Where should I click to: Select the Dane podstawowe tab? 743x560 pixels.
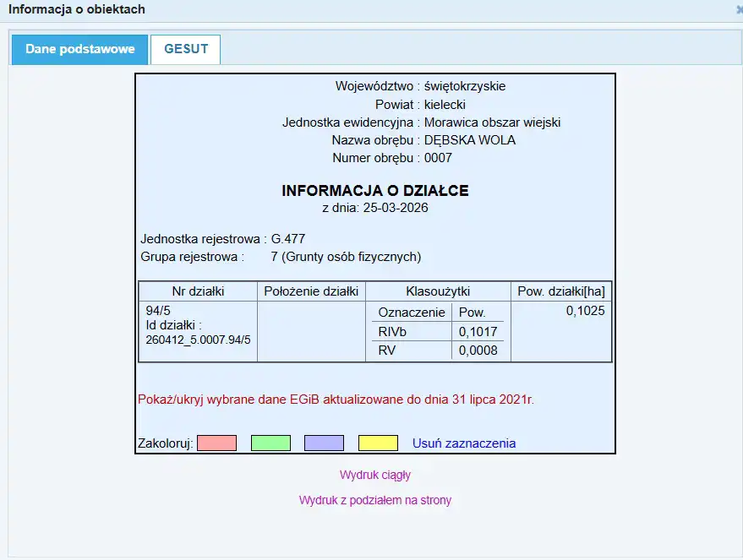80,49
